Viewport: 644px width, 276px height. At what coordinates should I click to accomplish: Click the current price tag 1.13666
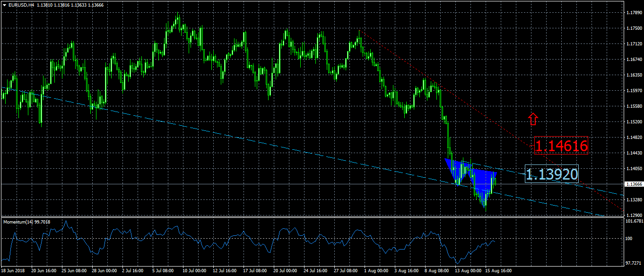(633, 184)
